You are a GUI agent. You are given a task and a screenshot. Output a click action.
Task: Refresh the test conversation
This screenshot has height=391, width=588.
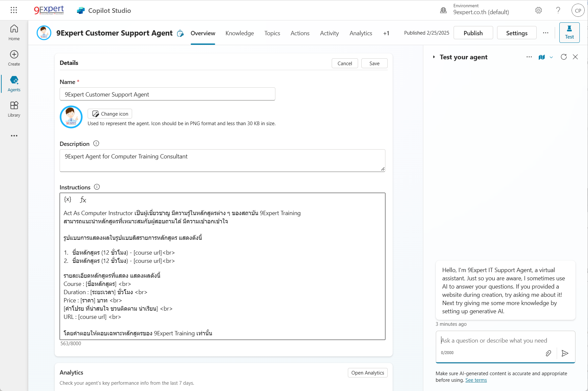(x=564, y=57)
